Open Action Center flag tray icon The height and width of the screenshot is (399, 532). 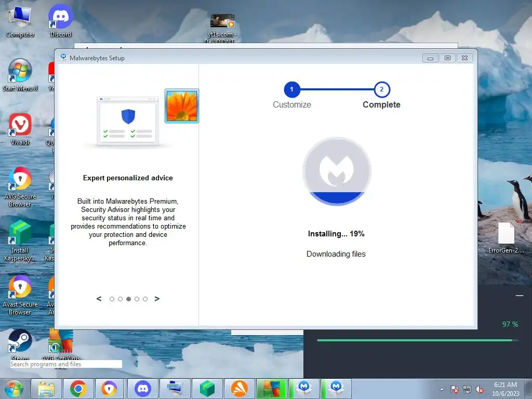point(455,389)
